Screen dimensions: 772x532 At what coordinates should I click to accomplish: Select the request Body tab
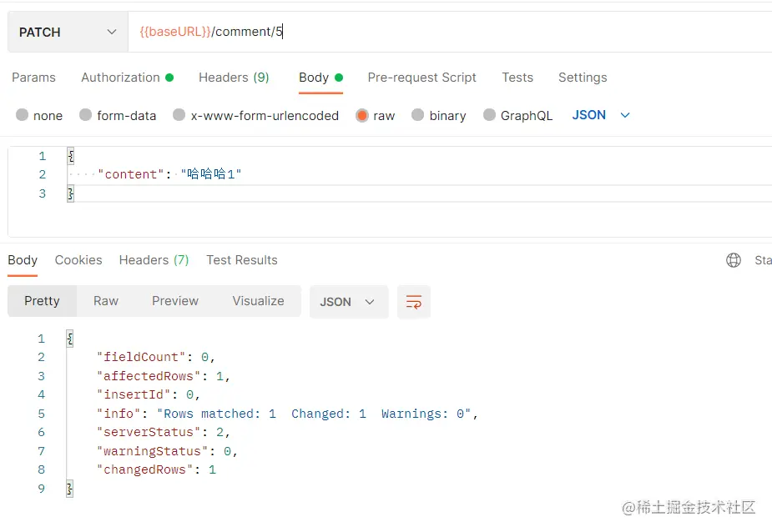click(320, 78)
